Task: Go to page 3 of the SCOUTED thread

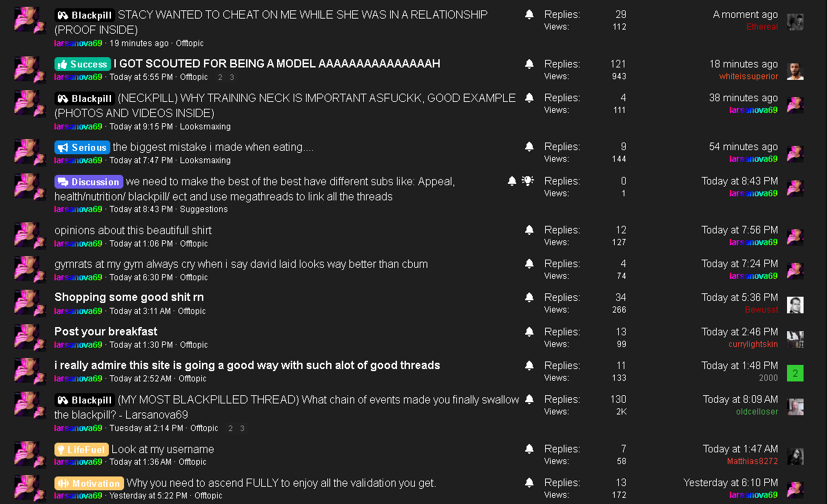Action: coord(232,77)
